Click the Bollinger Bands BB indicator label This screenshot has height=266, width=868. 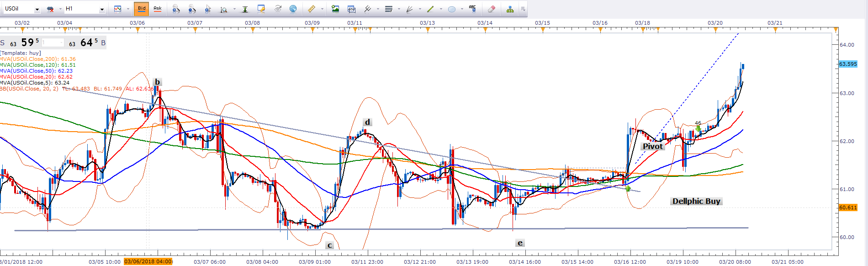(x=30, y=89)
